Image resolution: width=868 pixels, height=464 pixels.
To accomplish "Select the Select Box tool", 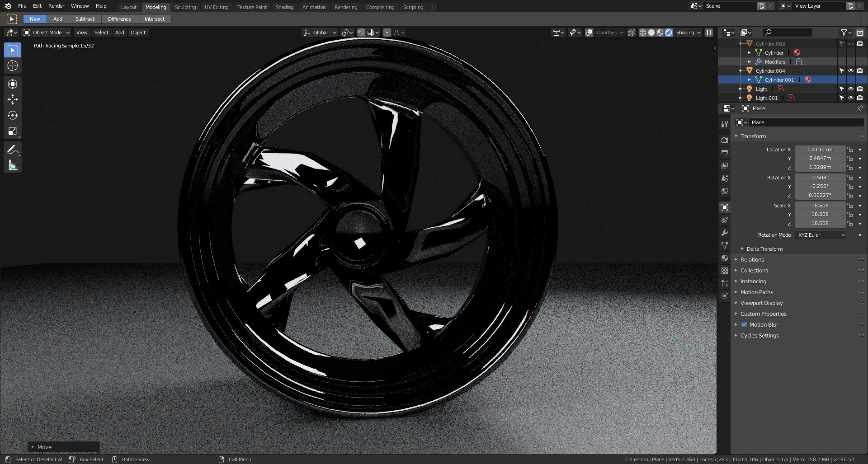I will 13,50.
